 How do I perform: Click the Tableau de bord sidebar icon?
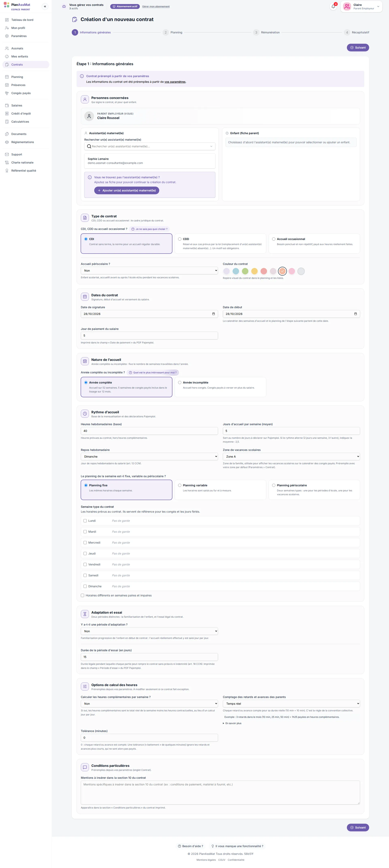[7, 20]
